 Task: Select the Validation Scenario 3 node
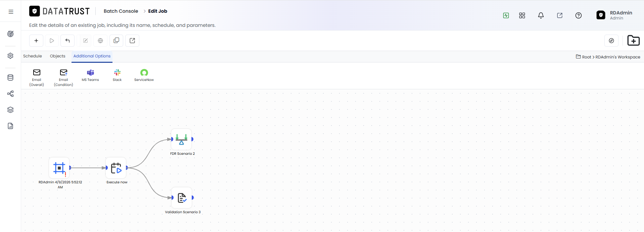(182, 197)
